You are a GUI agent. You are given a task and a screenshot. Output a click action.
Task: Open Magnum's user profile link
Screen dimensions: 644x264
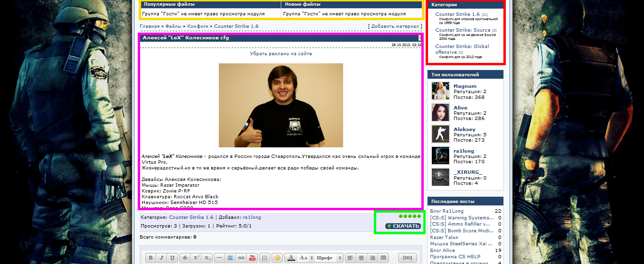[465, 86]
